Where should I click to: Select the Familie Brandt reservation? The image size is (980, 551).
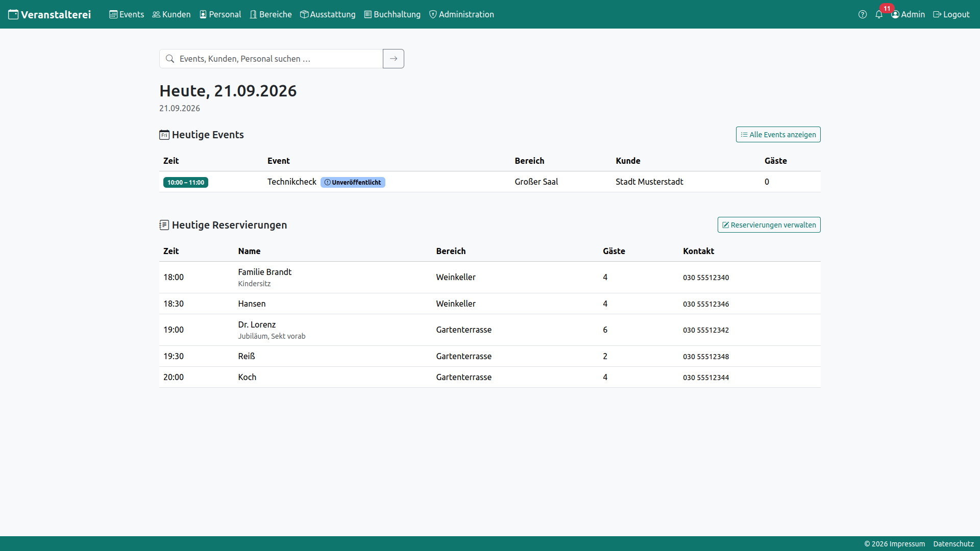click(x=264, y=272)
